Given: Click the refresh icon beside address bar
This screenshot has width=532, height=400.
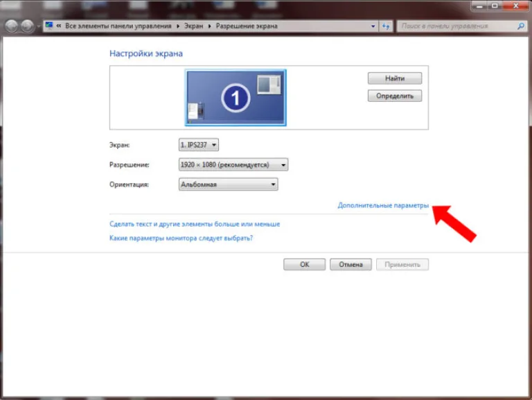Looking at the screenshot, I should (386, 26).
